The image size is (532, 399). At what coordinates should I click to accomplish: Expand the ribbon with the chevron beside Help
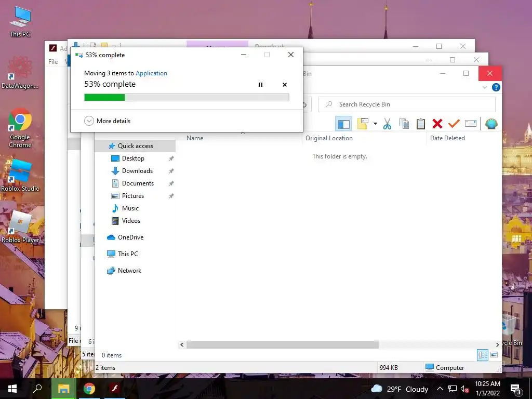[x=485, y=87]
